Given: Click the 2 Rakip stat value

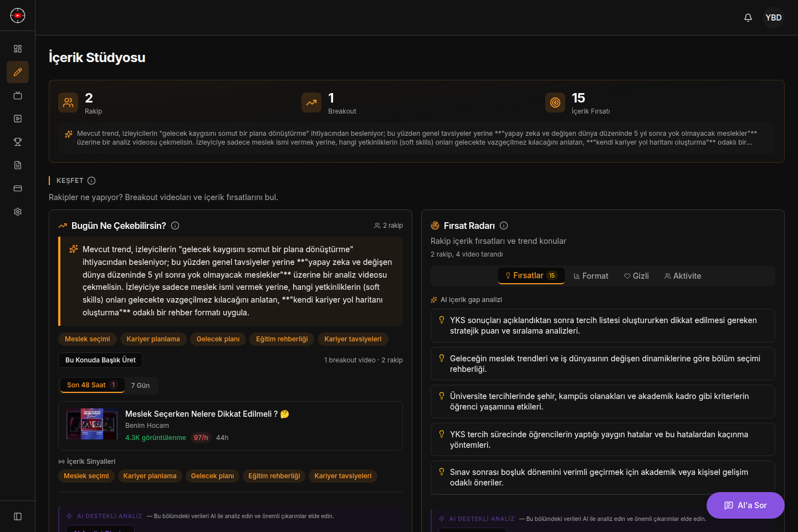Looking at the screenshot, I should coord(89,98).
